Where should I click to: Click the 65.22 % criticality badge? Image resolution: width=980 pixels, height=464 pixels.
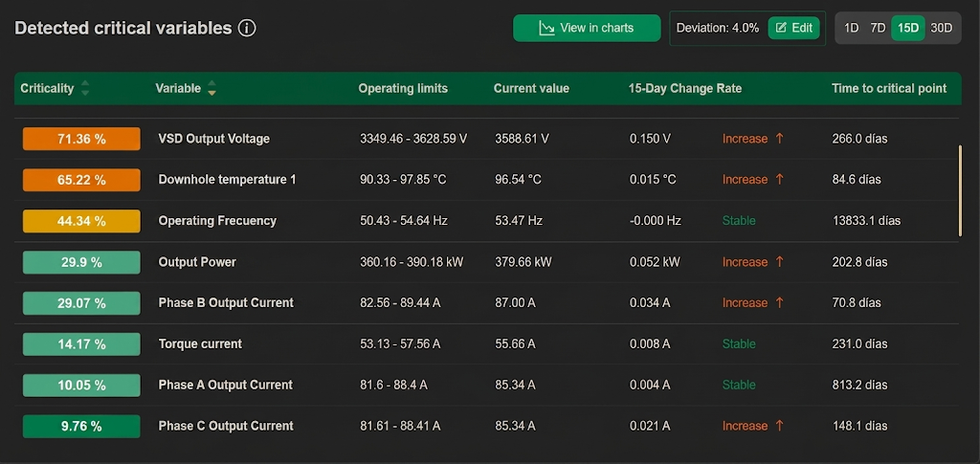81,180
